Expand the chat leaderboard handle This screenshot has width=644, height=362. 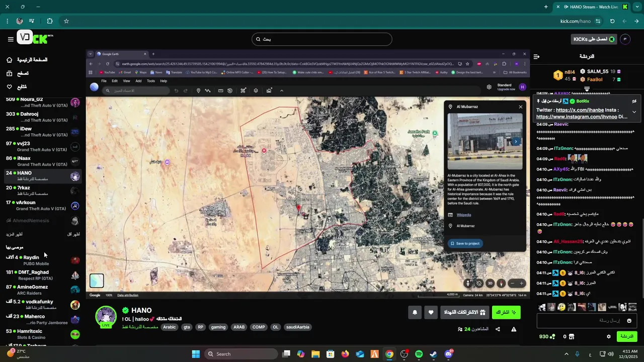587,89
